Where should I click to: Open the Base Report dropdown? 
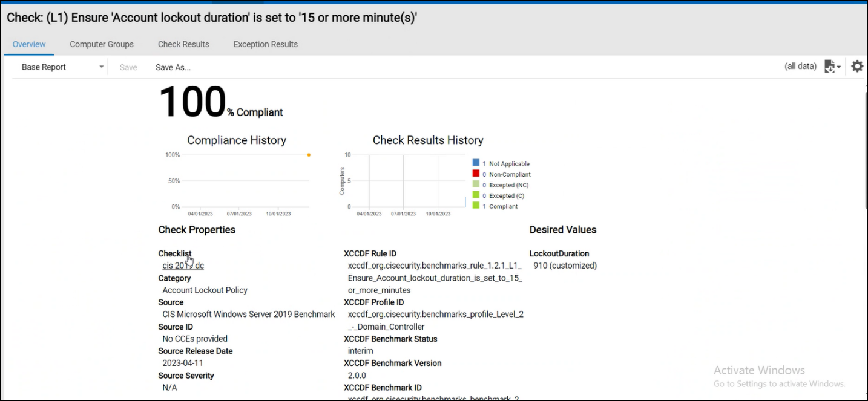point(62,67)
